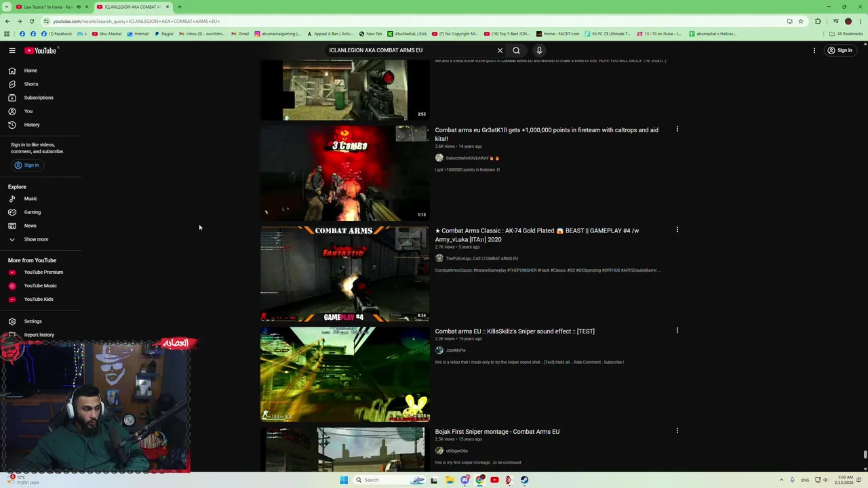The width and height of the screenshot is (868, 488).
Task: Open the YouTube guide hamburger menu
Action: point(12,50)
